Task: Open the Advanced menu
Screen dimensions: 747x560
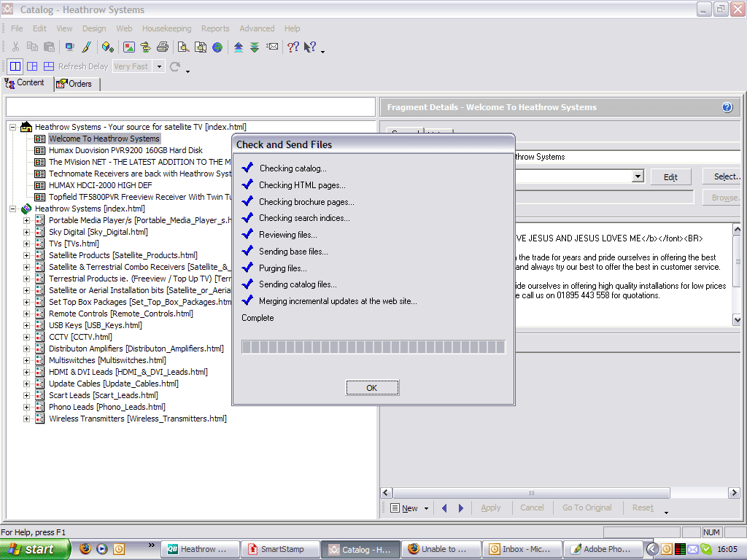Action: [x=257, y=28]
